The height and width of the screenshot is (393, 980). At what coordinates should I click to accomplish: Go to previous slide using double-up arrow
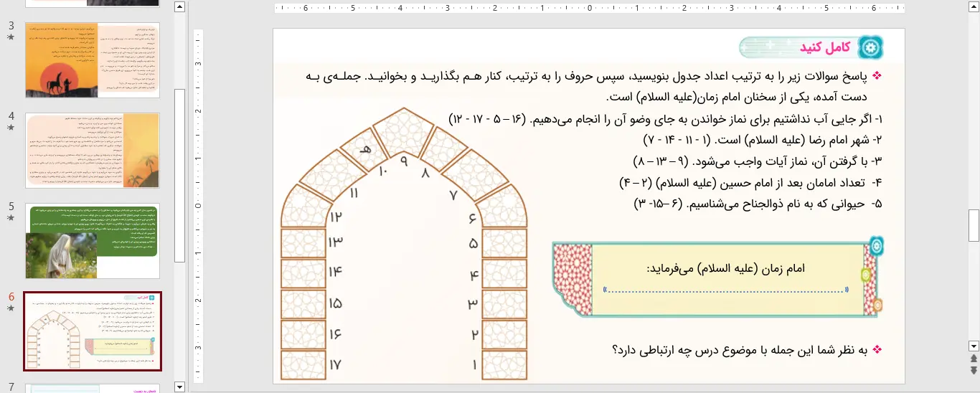pos(974,358)
